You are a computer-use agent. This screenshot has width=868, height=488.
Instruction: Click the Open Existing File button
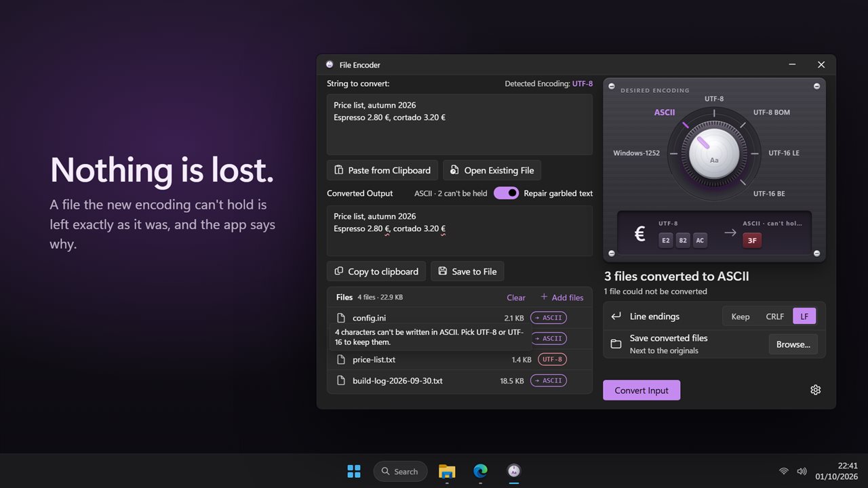492,170
